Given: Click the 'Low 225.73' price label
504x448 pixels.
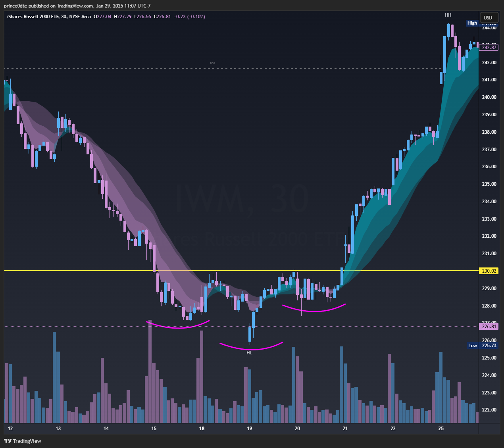Looking at the screenshot, I should (x=482, y=346).
